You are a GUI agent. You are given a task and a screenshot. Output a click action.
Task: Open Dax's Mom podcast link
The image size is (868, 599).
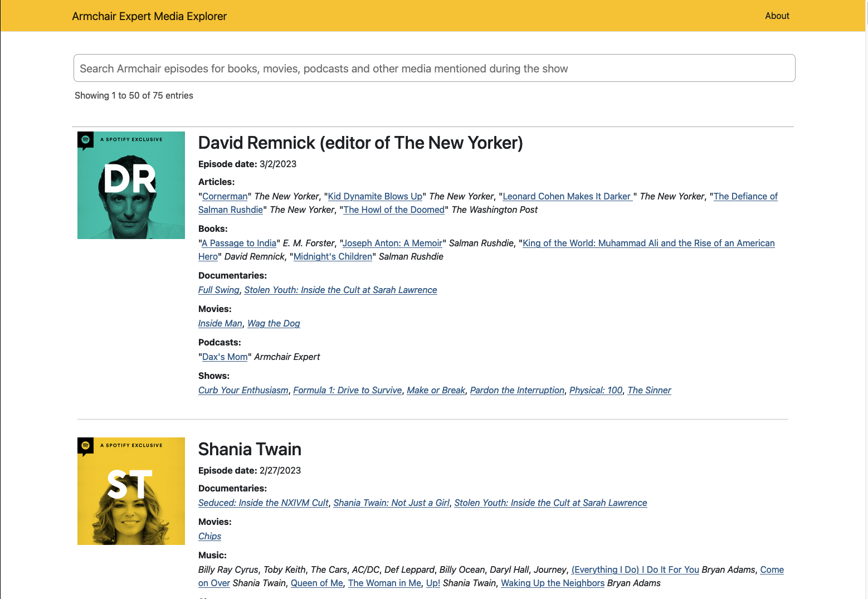tap(225, 357)
